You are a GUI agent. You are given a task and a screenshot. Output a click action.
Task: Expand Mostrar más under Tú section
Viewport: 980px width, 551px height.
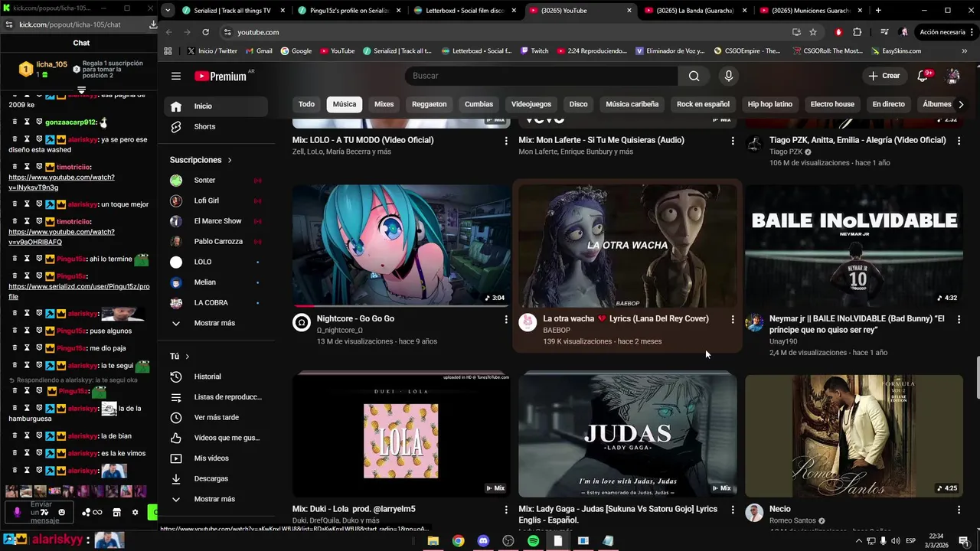(216, 499)
